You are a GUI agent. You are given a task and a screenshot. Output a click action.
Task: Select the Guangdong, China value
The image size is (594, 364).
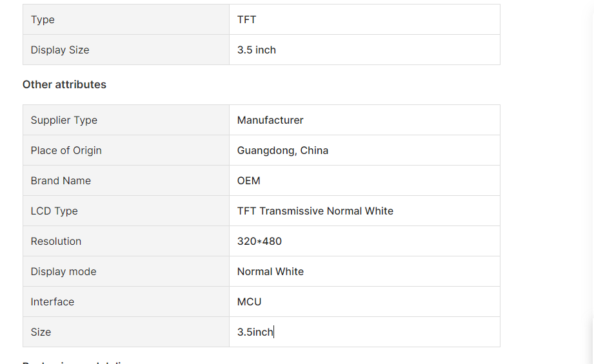pyautogui.click(x=282, y=151)
